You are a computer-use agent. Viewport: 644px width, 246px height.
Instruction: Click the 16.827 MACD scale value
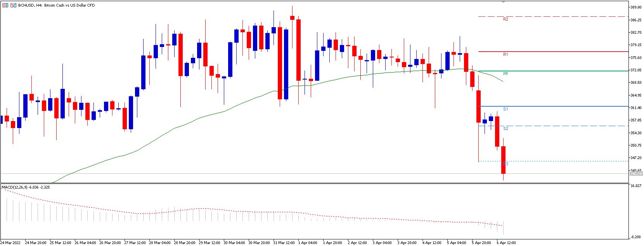pyautogui.click(x=635, y=186)
